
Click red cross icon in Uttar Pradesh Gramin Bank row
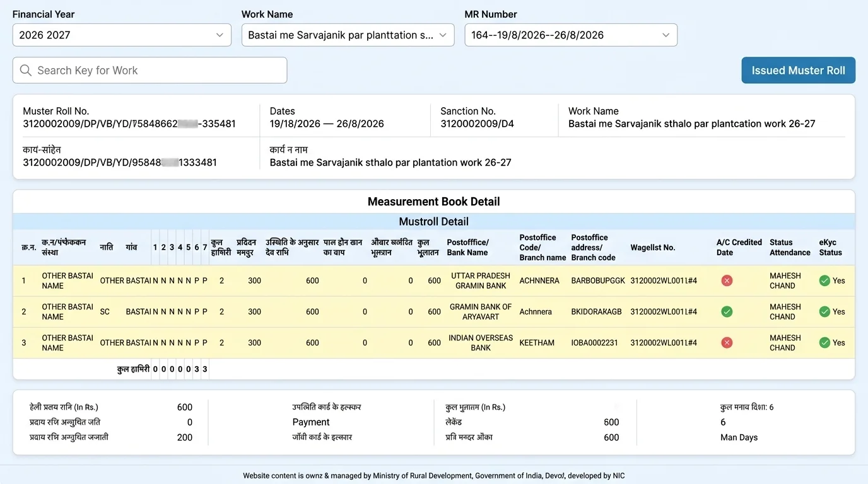(727, 280)
